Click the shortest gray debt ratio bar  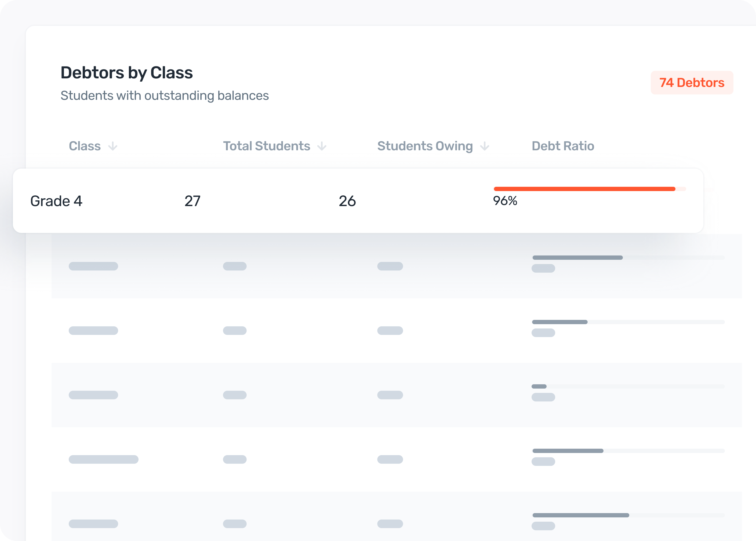539,386
